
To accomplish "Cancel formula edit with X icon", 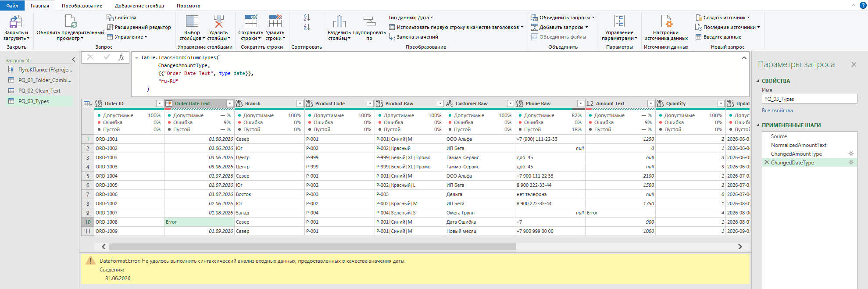I will (90, 57).
